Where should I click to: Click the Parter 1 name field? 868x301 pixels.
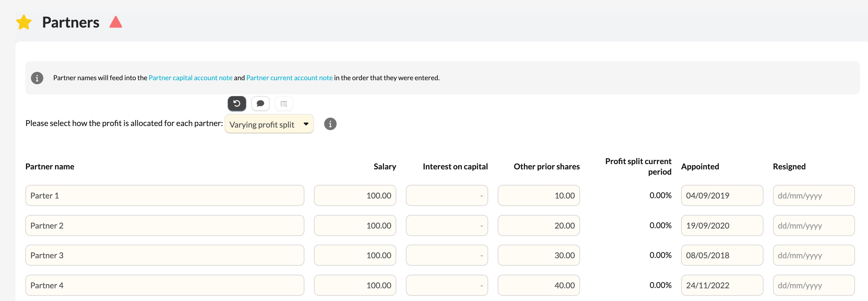pyautogui.click(x=165, y=195)
